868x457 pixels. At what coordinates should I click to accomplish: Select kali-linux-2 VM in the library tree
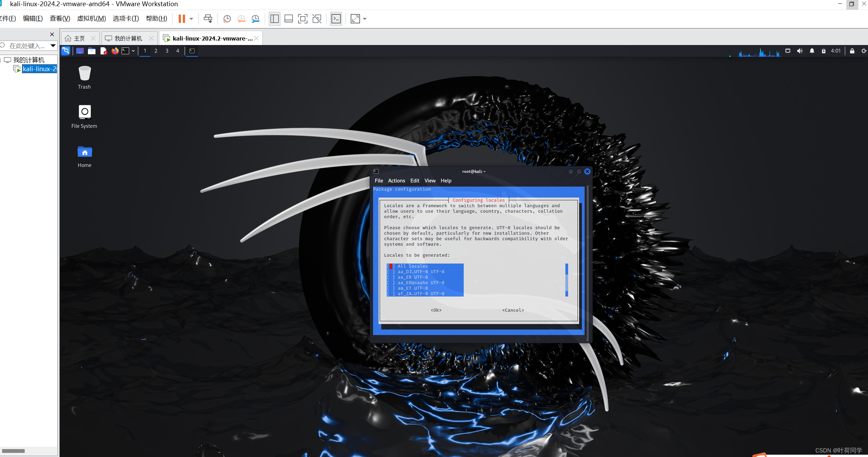39,69
